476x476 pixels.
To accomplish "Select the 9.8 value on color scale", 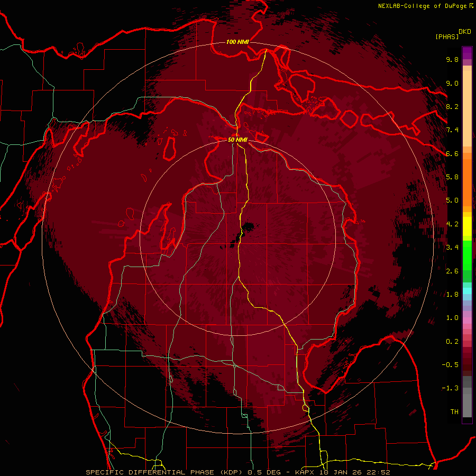I will point(452,59).
